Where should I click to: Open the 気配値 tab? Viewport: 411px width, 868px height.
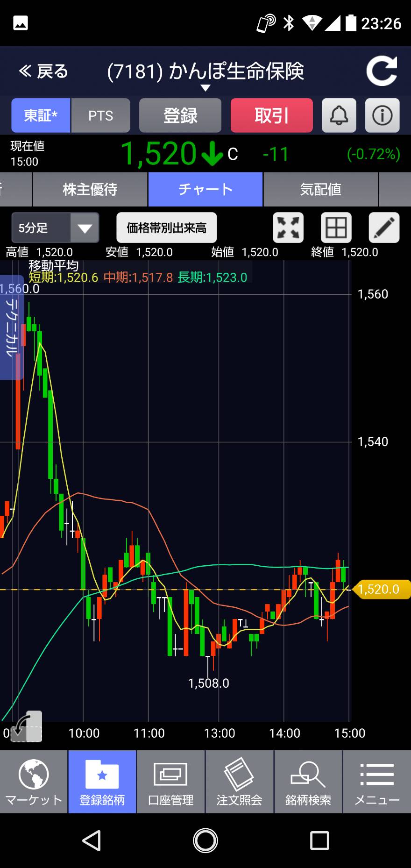click(x=320, y=189)
